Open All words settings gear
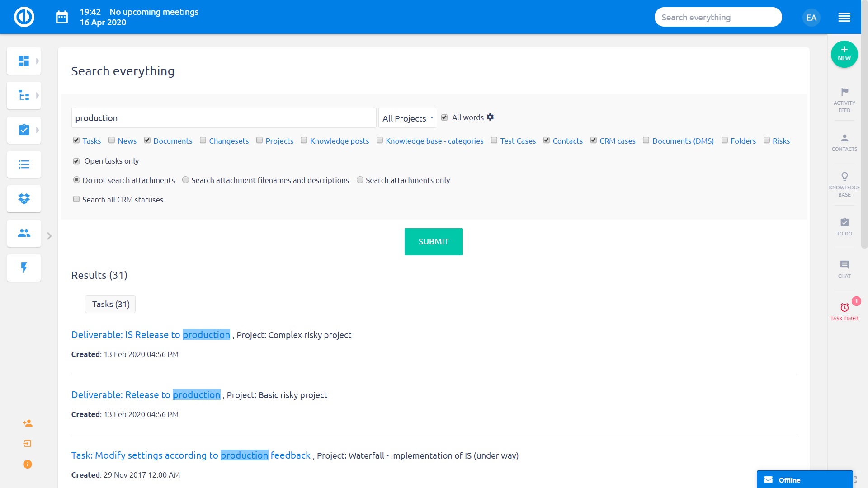The width and height of the screenshot is (868, 488). pos(490,117)
